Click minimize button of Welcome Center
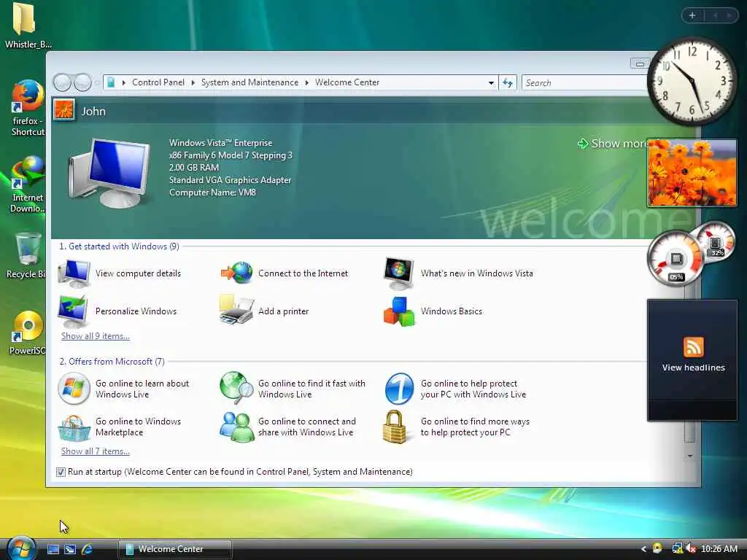 639,63
